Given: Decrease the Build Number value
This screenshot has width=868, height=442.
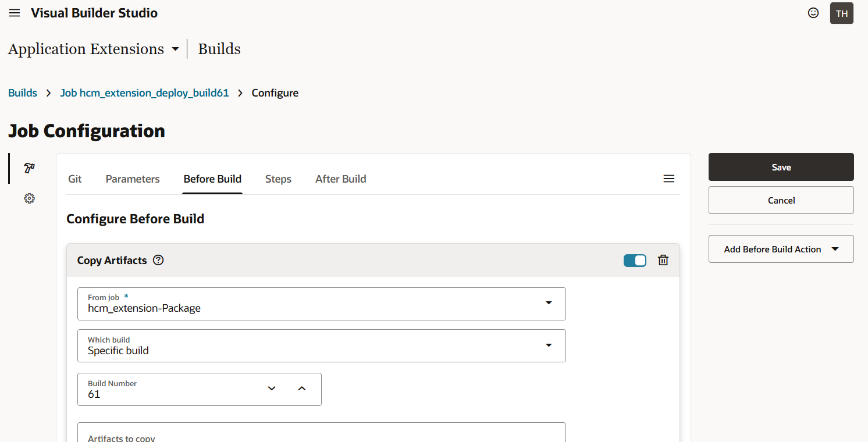Looking at the screenshot, I should pos(272,388).
